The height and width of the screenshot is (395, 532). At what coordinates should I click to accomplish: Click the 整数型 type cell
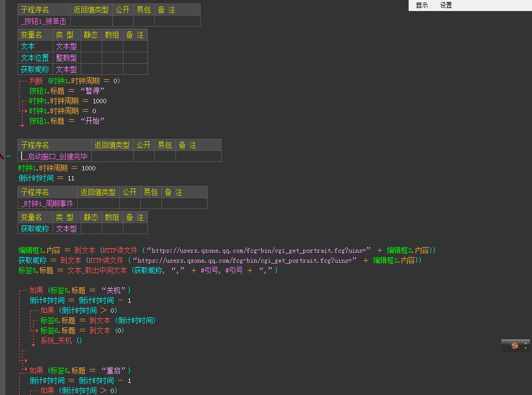pyautogui.click(x=67, y=58)
